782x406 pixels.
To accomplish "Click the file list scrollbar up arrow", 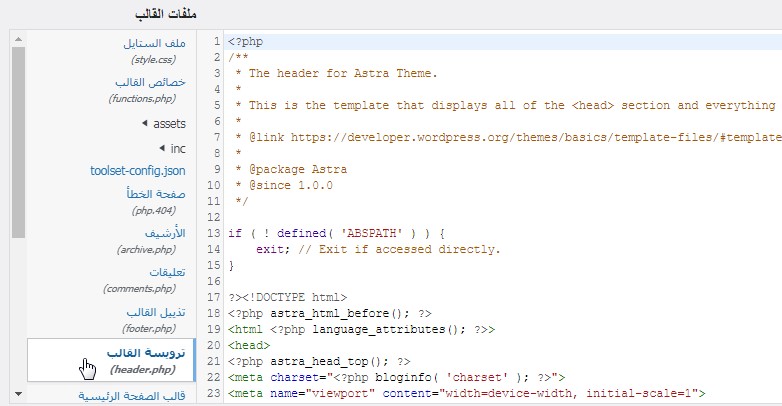I will 18,38.
